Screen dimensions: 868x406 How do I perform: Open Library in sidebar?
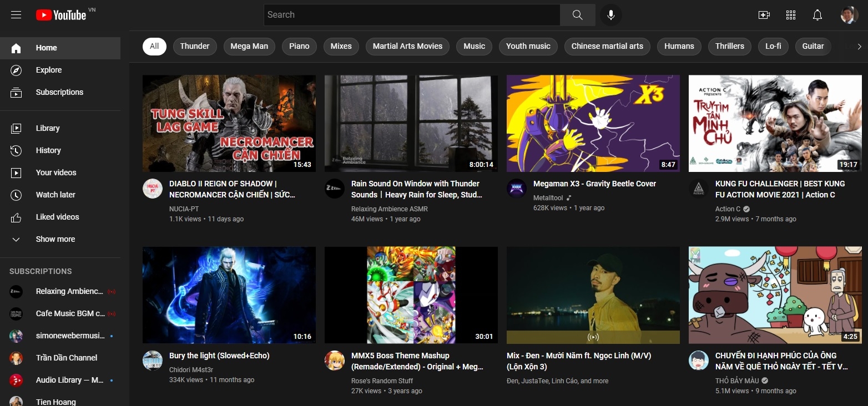point(60,128)
